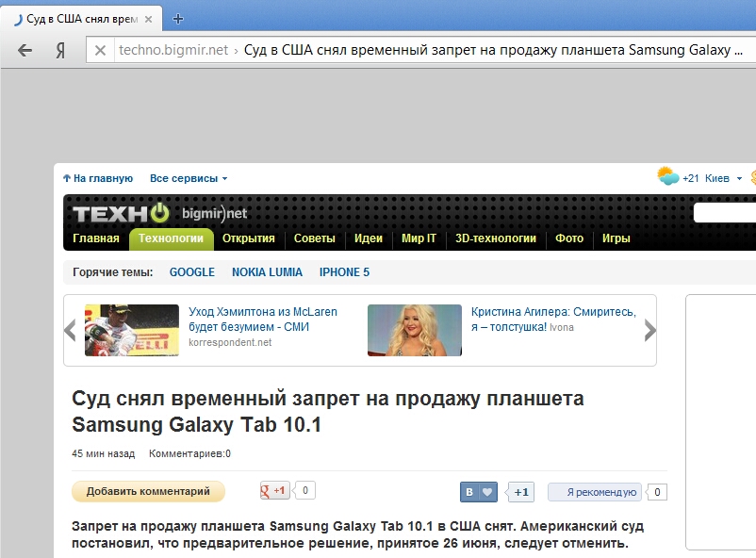Image resolution: width=756 pixels, height=558 pixels.
Task: Open the IPHONE 5 hot topic
Action: (344, 272)
